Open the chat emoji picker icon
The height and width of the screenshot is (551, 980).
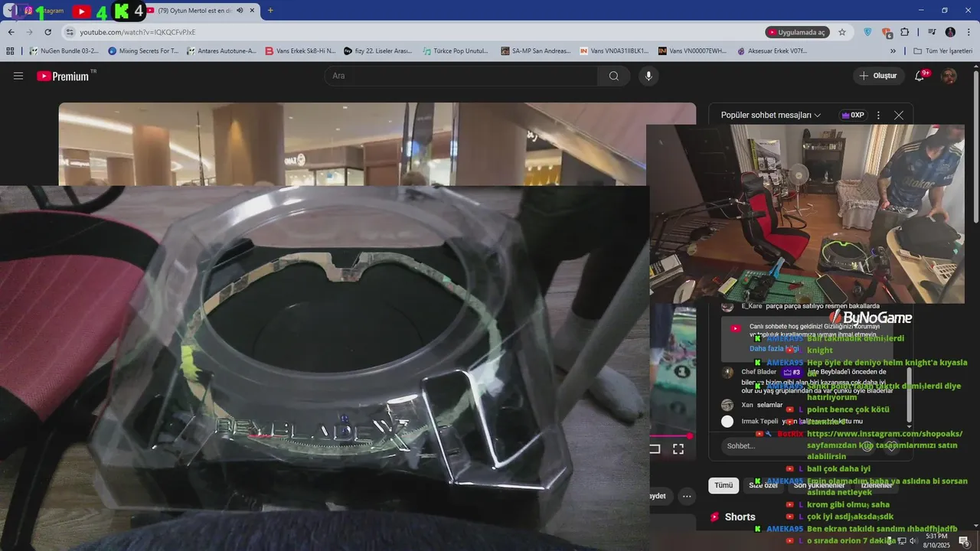tap(867, 445)
